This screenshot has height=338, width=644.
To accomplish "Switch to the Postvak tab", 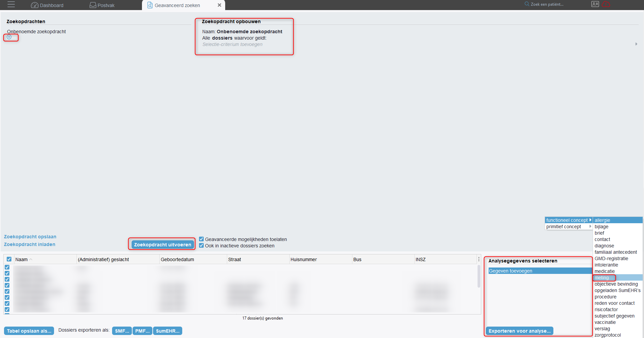I will click(102, 5).
